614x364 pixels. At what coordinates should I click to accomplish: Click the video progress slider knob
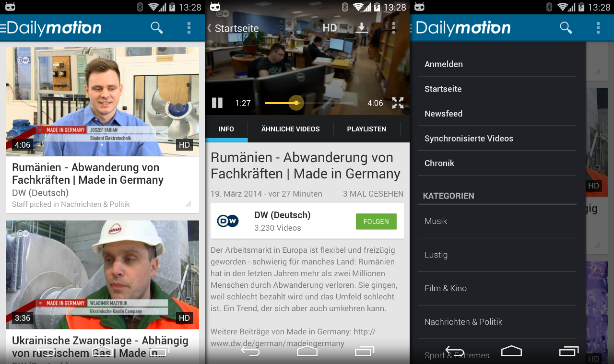[x=296, y=103]
